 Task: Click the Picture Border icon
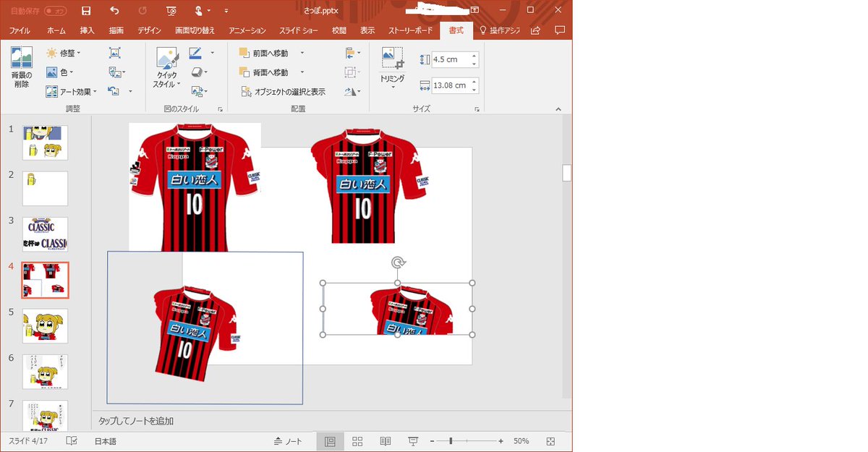point(195,53)
